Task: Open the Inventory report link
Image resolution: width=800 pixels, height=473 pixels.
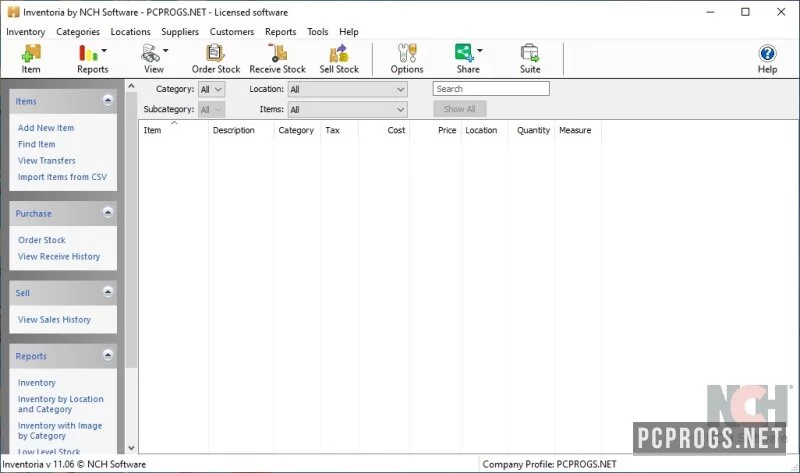Action: [37, 383]
